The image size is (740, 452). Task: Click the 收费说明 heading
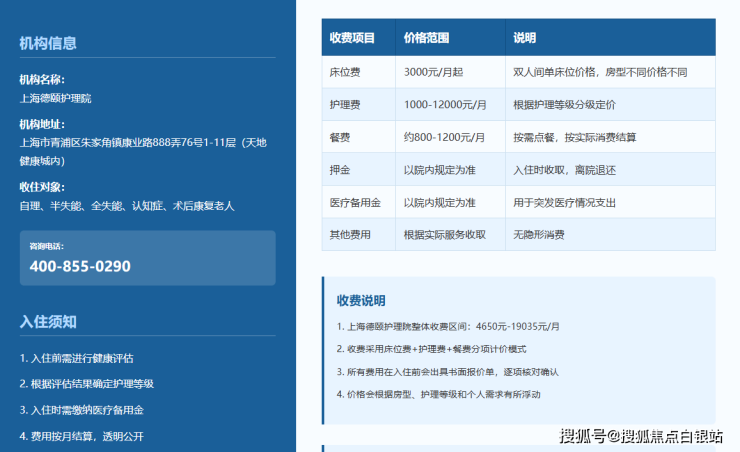361,301
